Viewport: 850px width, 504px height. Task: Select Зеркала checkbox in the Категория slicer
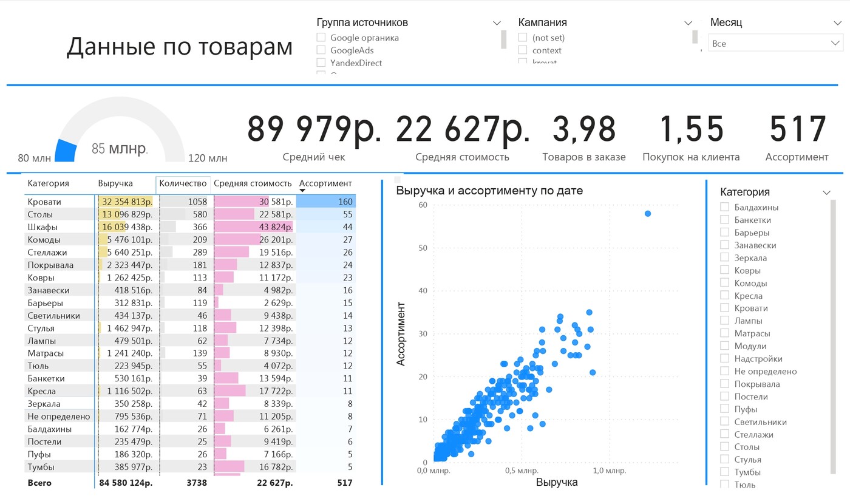click(724, 258)
